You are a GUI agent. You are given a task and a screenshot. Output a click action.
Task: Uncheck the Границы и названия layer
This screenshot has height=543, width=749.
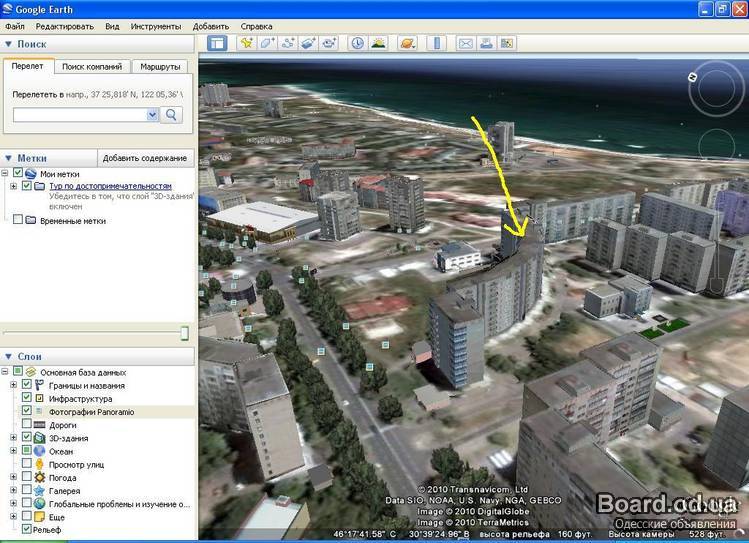click(27, 384)
